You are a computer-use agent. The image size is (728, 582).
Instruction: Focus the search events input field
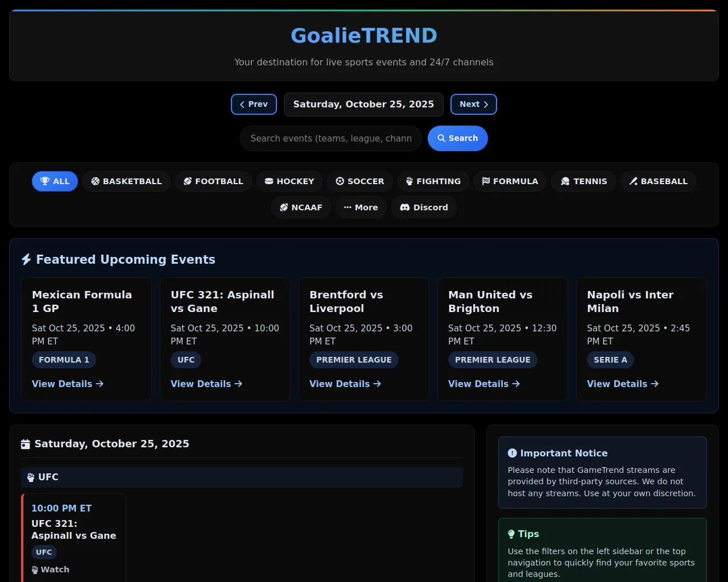(330, 139)
